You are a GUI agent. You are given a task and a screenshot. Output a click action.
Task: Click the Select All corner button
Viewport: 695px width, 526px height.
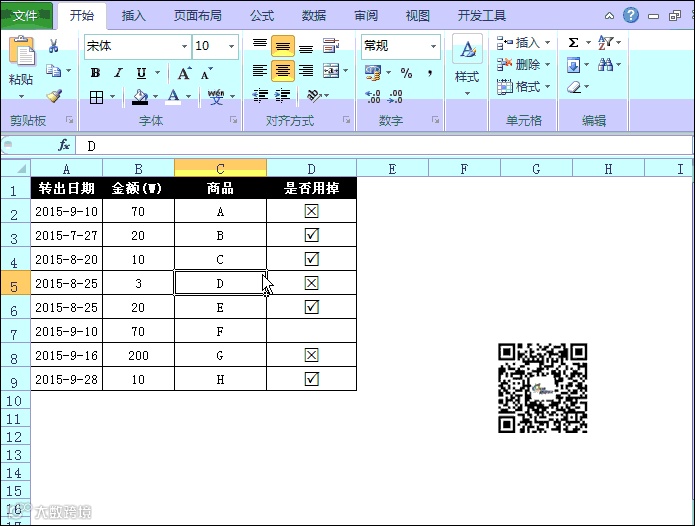click(x=16, y=168)
